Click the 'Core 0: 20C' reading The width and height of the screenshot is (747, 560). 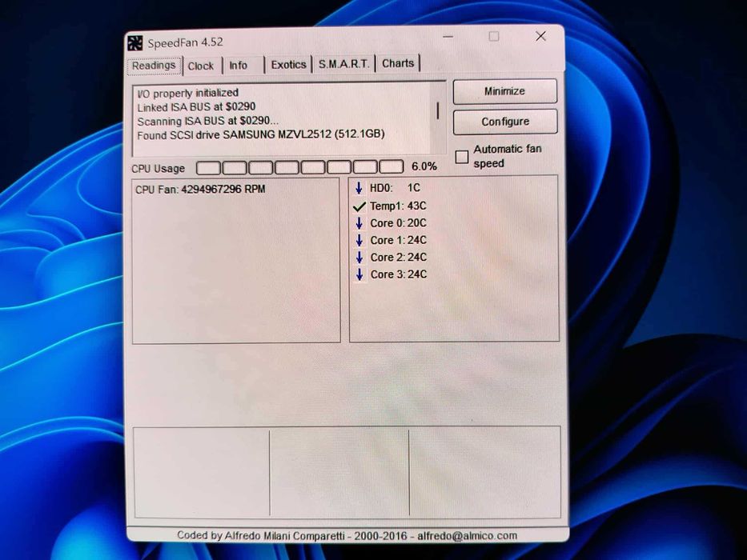[x=398, y=223]
